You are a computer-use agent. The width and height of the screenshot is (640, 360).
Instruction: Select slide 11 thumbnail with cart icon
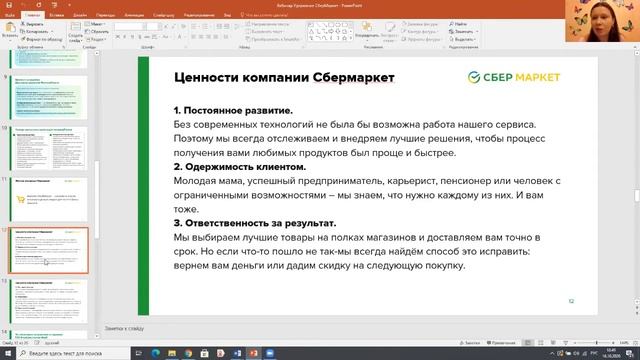[x=50, y=200]
